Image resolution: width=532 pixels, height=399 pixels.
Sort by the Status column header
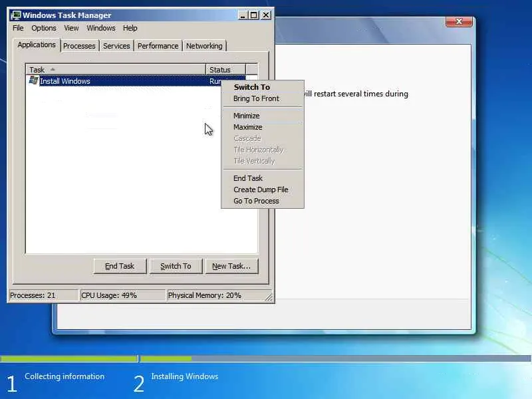(x=225, y=70)
